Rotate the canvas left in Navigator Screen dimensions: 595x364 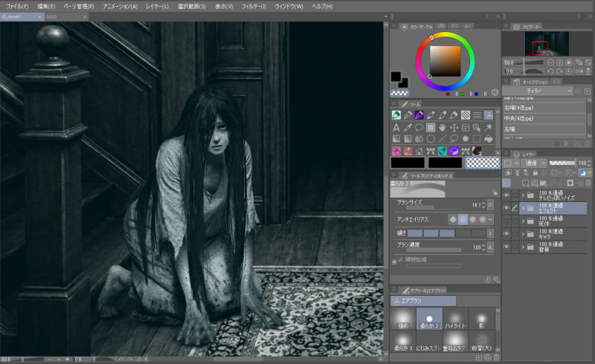(x=550, y=71)
